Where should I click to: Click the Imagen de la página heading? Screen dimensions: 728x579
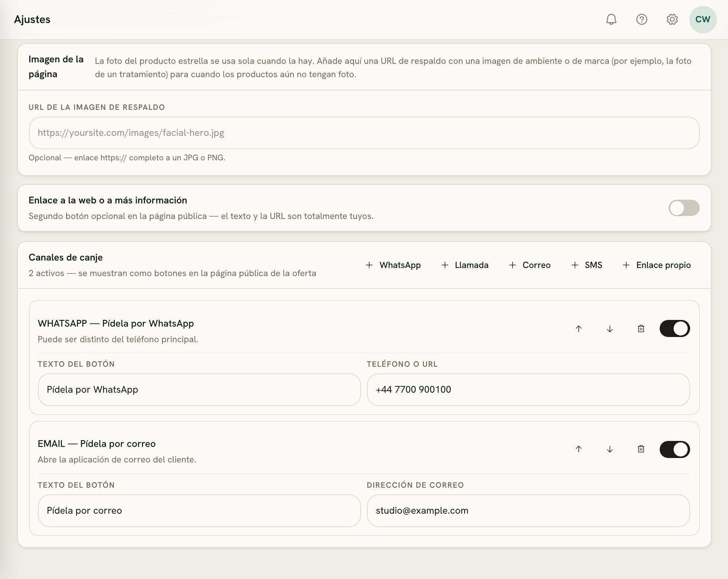[56, 67]
